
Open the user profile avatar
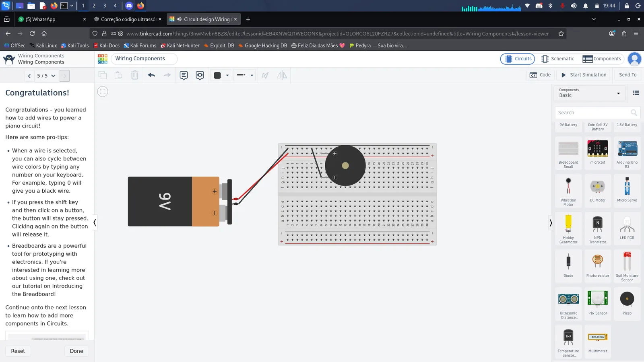(x=635, y=59)
